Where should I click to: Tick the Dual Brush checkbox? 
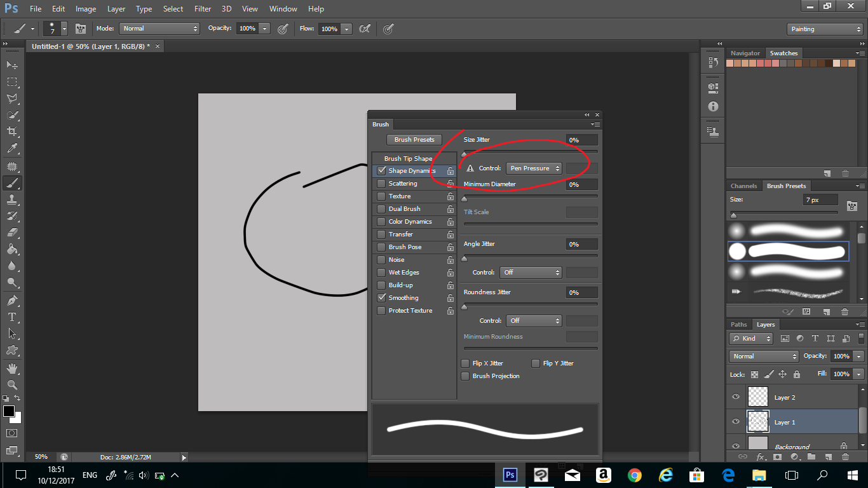(381, 209)
